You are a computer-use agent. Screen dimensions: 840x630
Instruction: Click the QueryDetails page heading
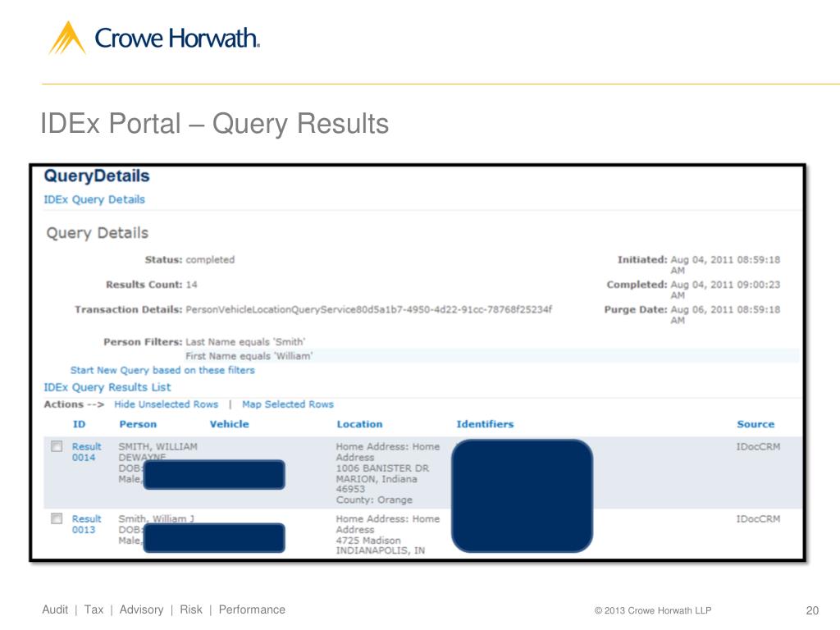tap(97, 176)
